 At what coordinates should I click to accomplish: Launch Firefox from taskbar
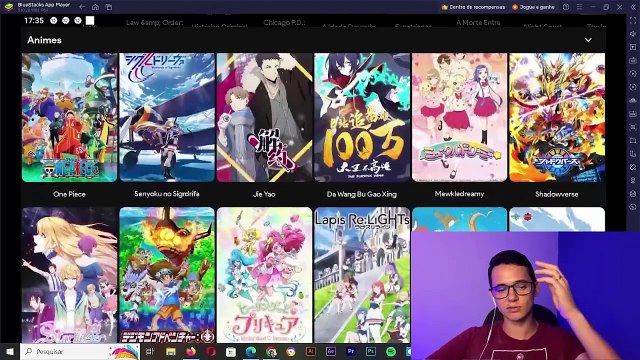coord(191,351)
